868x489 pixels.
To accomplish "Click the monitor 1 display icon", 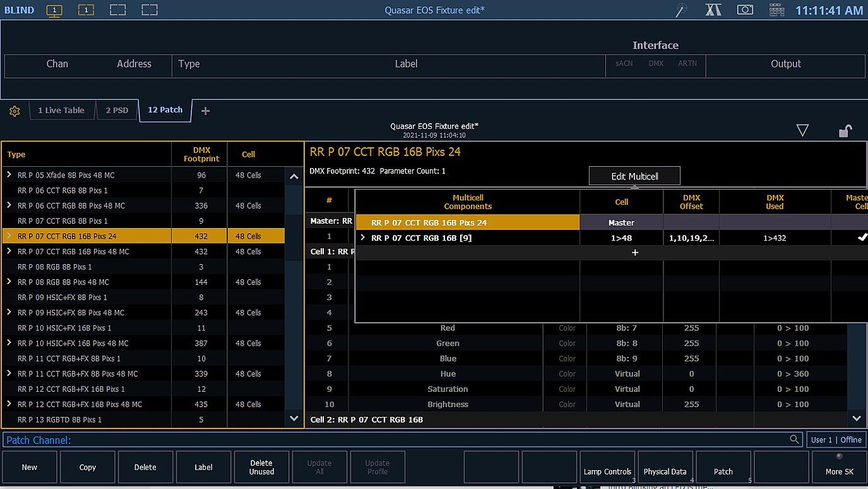I will pos(54,9).
